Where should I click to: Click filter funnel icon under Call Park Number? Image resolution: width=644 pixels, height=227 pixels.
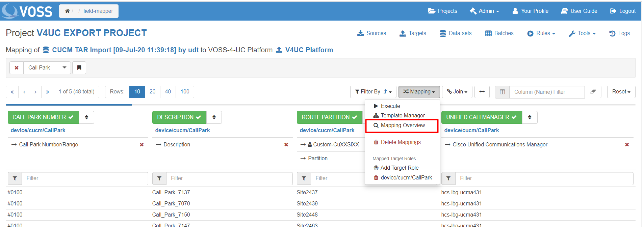coord(15,178)
